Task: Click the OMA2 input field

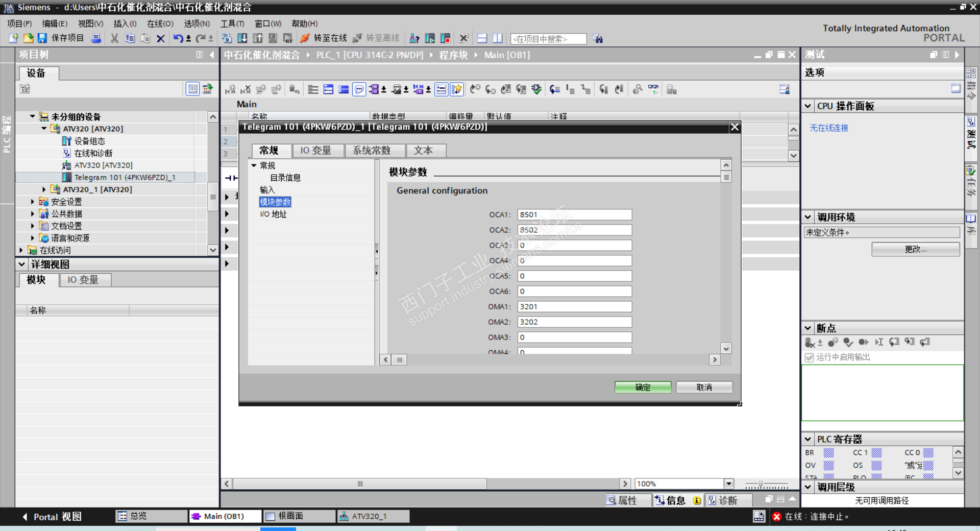Action: pos(575,322)
